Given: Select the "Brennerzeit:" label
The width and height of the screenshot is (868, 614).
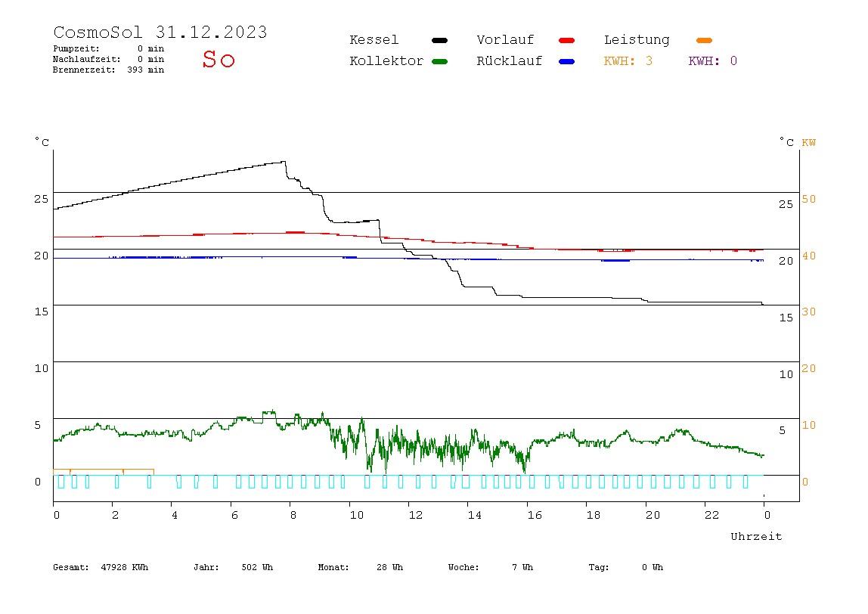Looking at the screenshot, I should pos(84,70).
